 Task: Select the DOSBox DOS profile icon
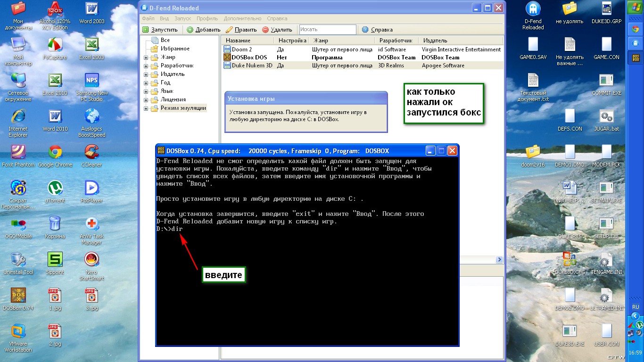click(x=227, y=58)
